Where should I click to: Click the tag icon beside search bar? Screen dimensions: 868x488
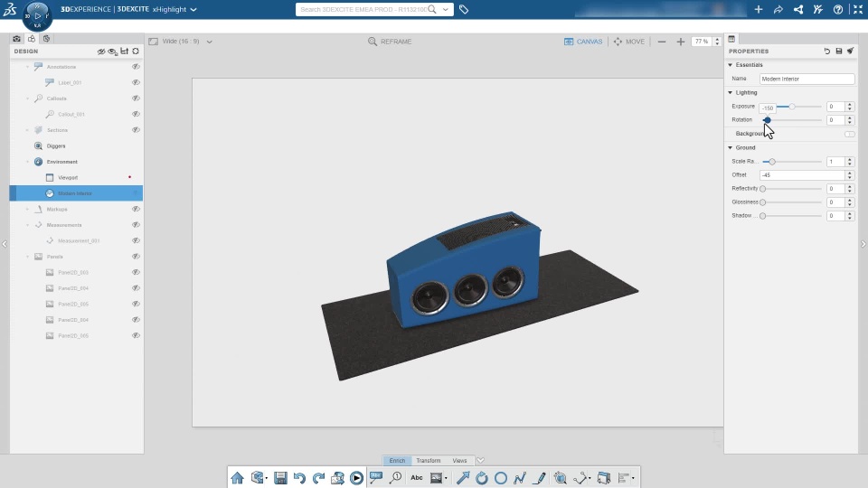point(464,9)
